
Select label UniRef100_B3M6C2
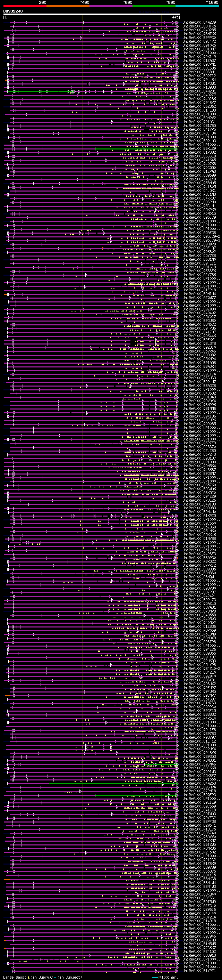(x=199, y=324)
